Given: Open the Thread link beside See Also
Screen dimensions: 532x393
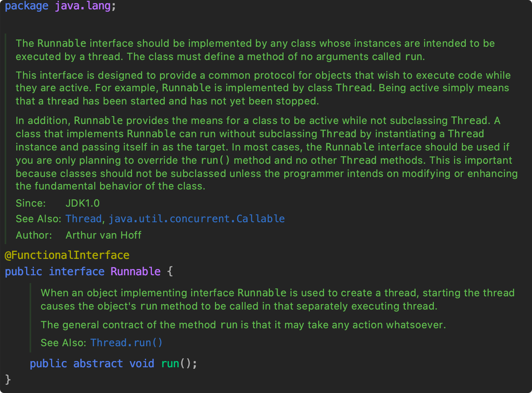Looking at the screenshot, I should pyautogui.click(x=83, y=219).
